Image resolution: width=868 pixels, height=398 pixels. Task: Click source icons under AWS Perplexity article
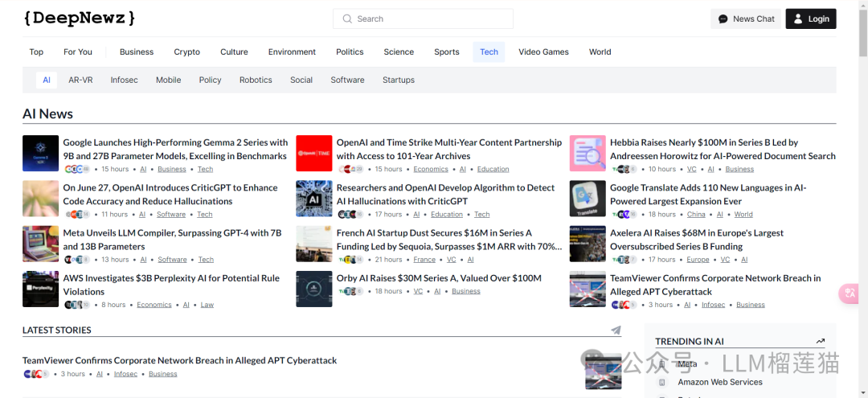[77, 305]
